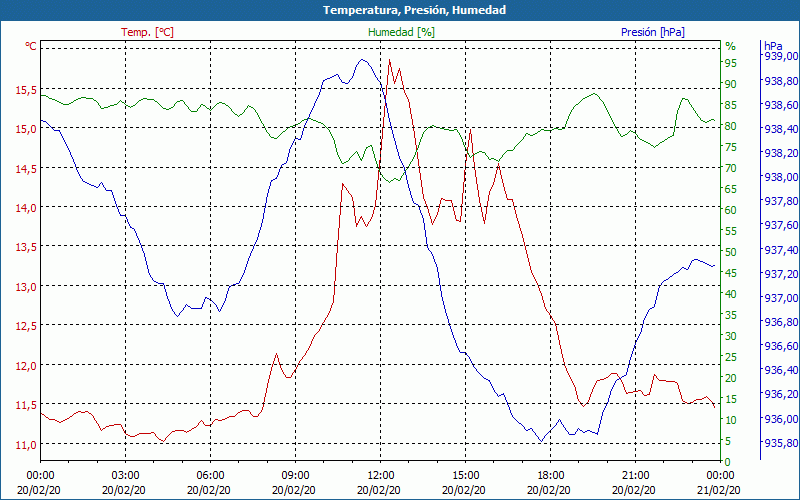Click the 937,20 pressure axis value
The height and width of the screenshot is (500, 800).
[x=781, y=274]
